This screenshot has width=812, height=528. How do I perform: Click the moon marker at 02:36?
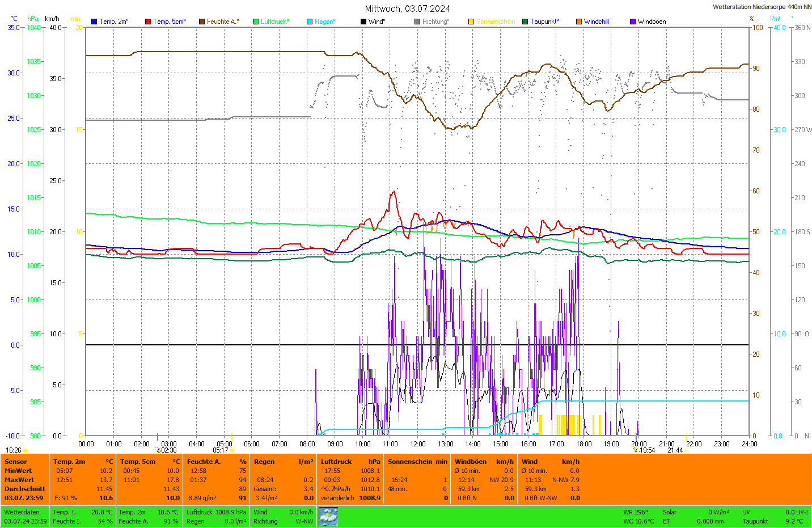coord(159,450)
